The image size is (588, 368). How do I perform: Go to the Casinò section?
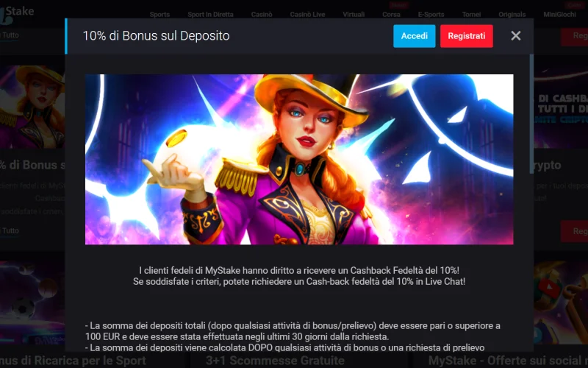[262, 14]
